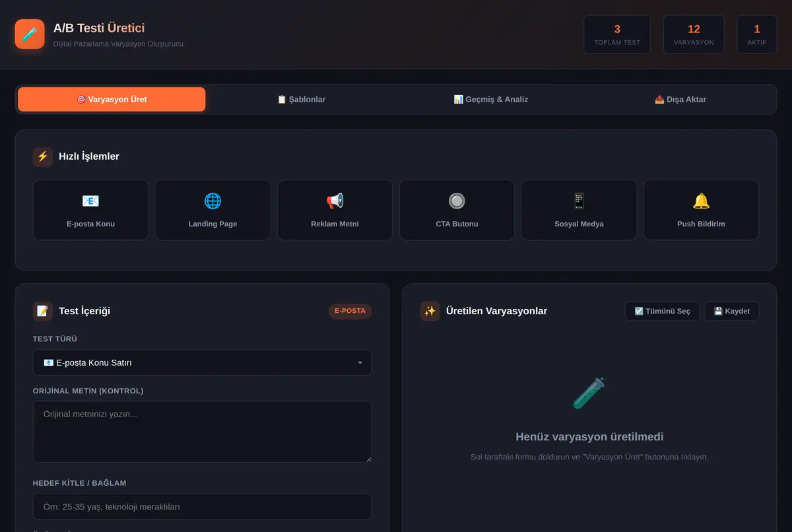Choose the Landing Page globe icon
792x532 pixels.
pos(213,201)
